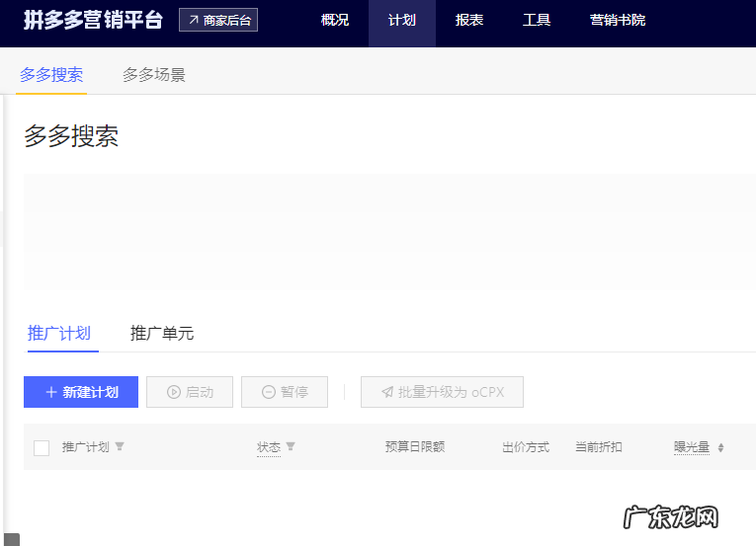Click the 启动 start button

(190, 392)
